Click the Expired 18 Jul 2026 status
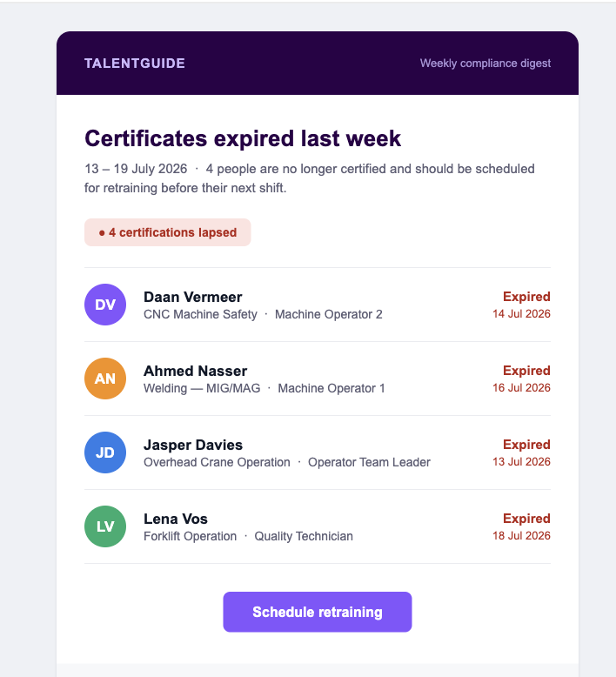Viewport: 616px width, 677px height. 521,526
